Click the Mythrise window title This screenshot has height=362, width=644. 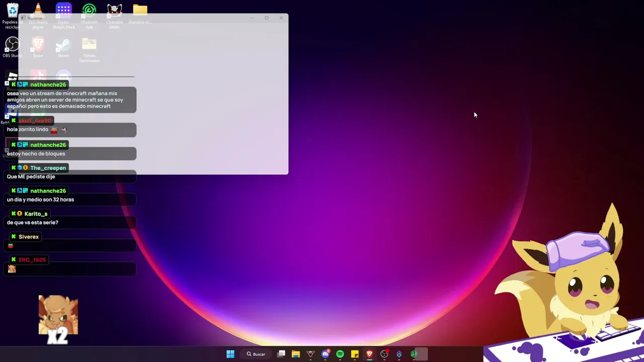[35, 18]
